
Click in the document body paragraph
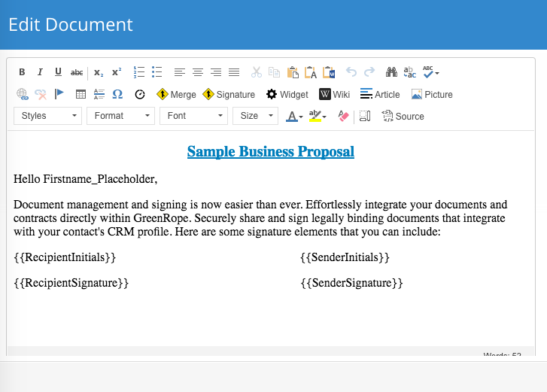click(260, 218)
